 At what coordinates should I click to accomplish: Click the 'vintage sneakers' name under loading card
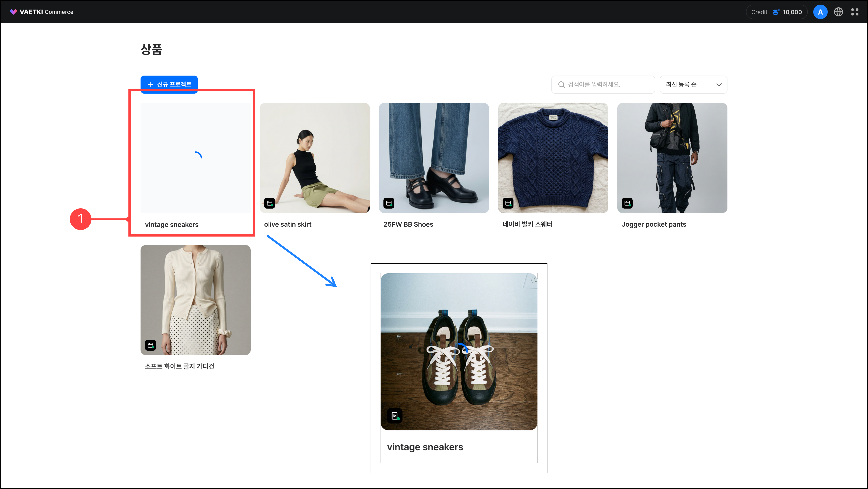point(172,225)
